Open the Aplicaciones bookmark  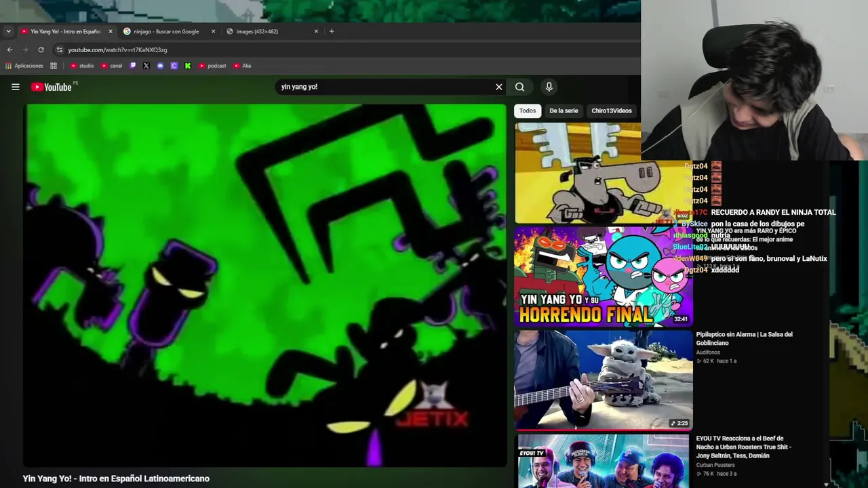click(24, 66)
